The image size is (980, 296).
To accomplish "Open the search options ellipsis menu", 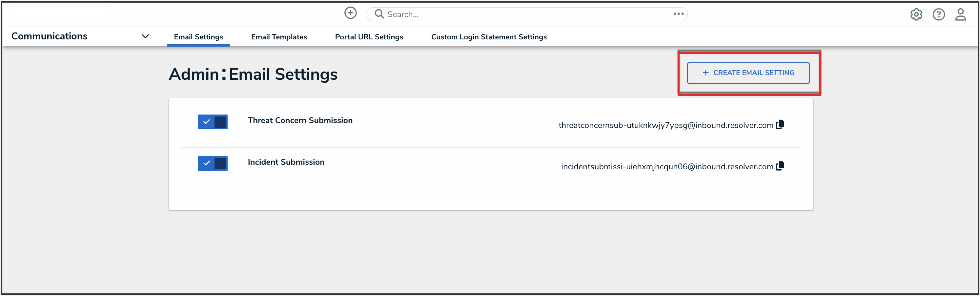I will click(678, 14).
